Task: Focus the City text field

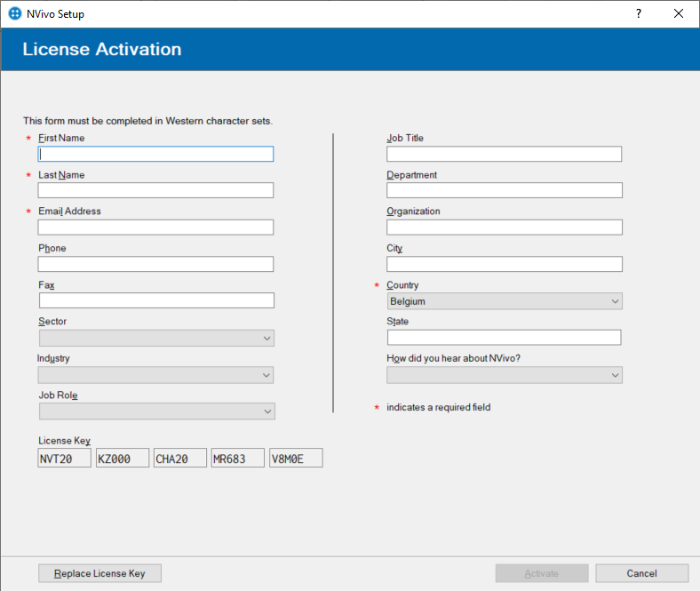Action: (505, 264)
